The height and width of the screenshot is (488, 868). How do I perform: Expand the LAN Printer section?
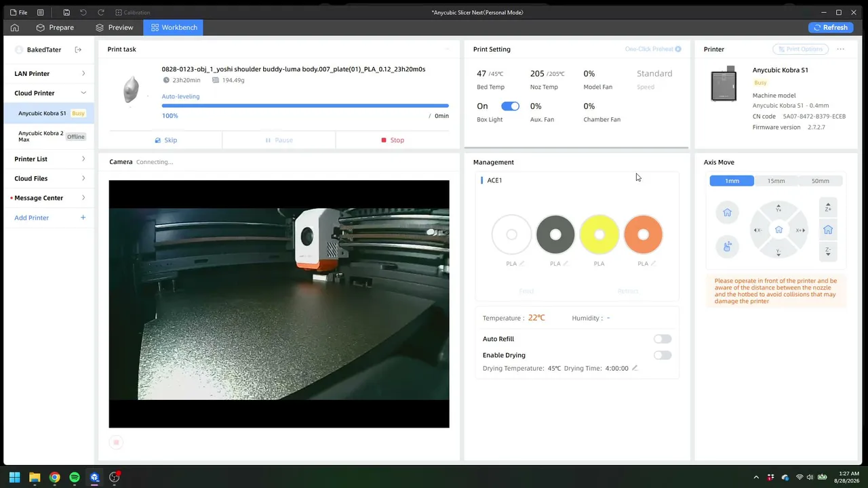click(x=50, y=73)
